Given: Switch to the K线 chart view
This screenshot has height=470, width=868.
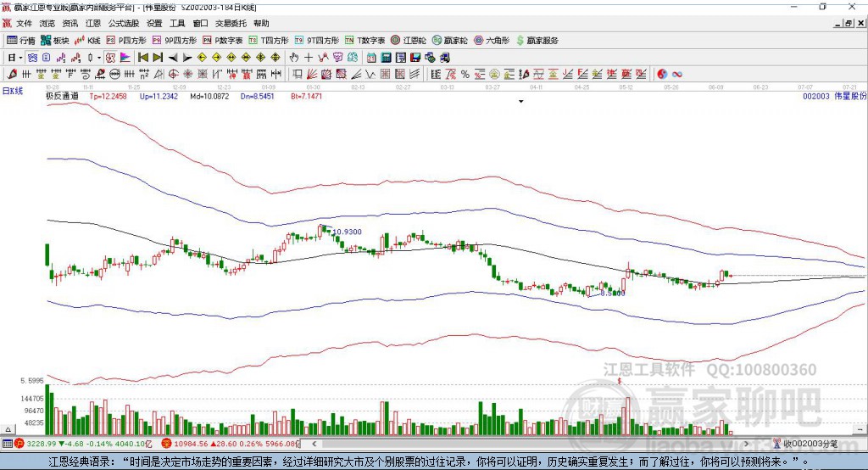Looking at the screenshot, I should point(87,41).
